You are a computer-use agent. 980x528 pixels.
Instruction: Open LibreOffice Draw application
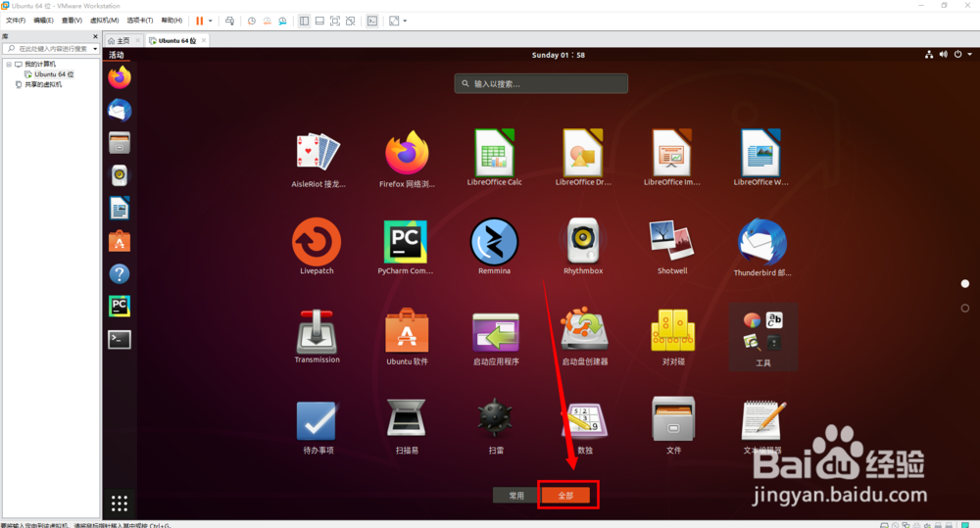pyautogui.click(x=583, y=158)
